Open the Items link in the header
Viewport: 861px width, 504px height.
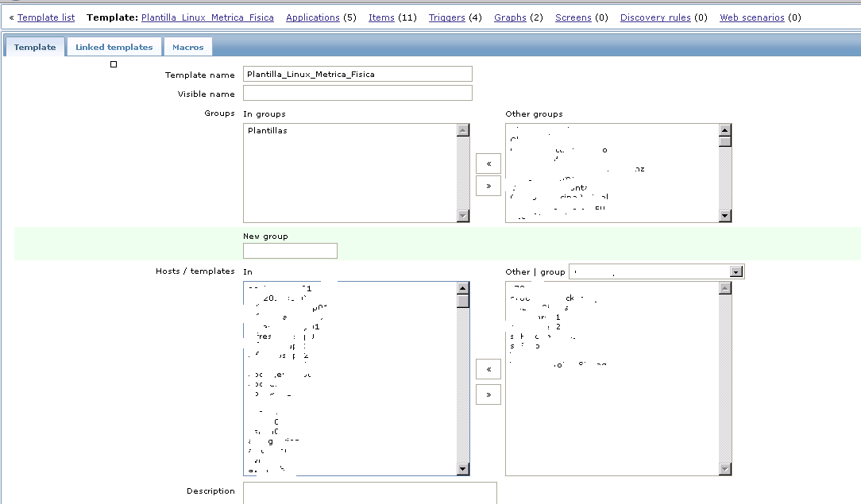tap(381, 17)
